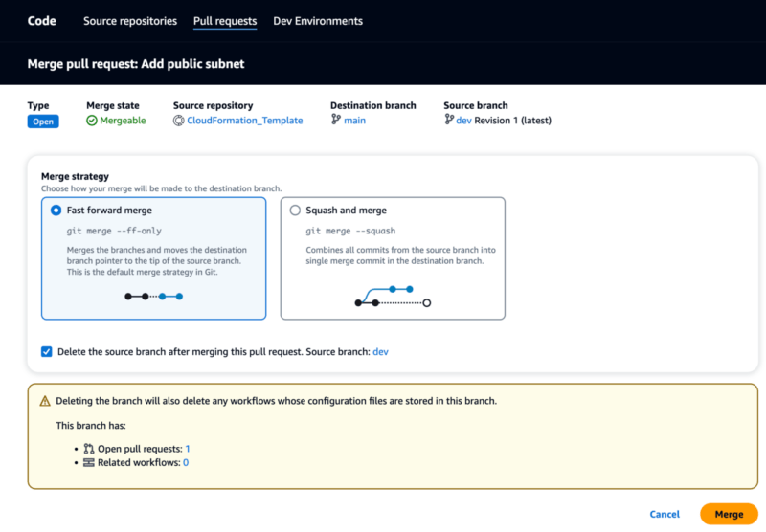The width and height of the screenshot is (766, 532).
Task: Click the 'Destination branch' label
Action: (x=373, y=105)
